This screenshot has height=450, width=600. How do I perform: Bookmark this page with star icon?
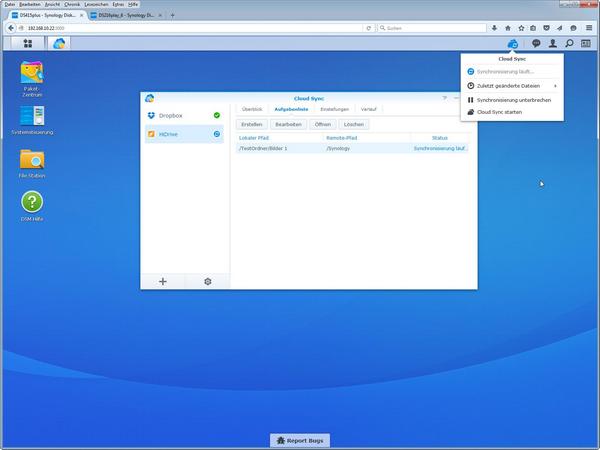(x=521, y=28)
